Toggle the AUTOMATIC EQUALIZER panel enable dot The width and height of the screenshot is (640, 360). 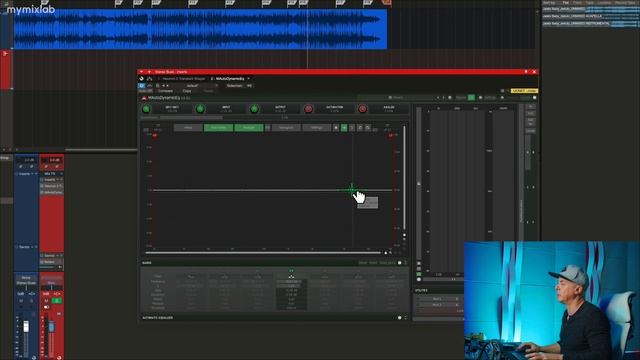(x=400, y=318)
